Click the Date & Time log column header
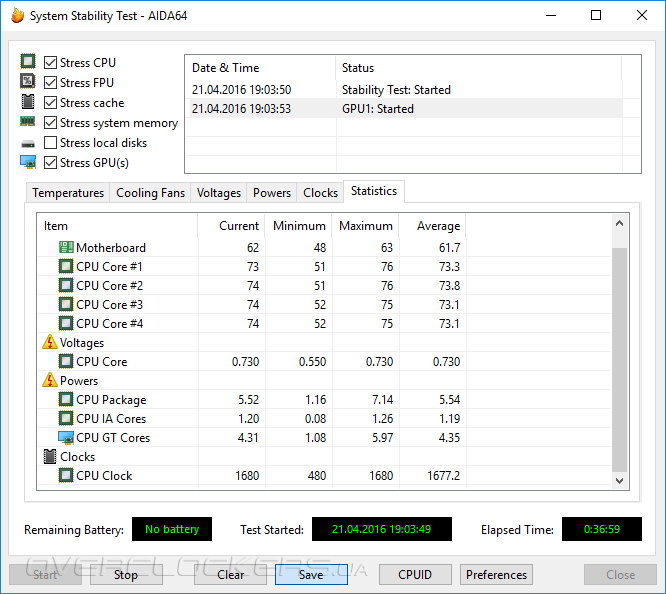The height and width of the screenshot is (594, 666). (x=260, y=68)
